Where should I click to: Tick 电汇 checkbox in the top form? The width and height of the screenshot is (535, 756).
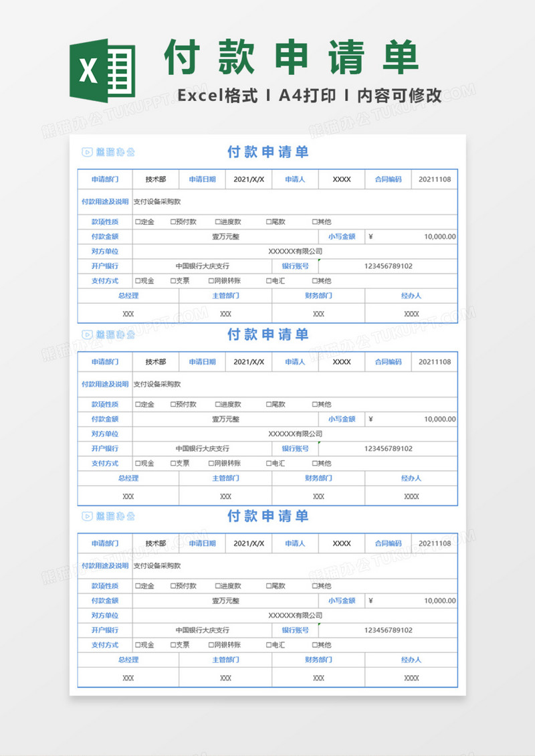[269, 280]
